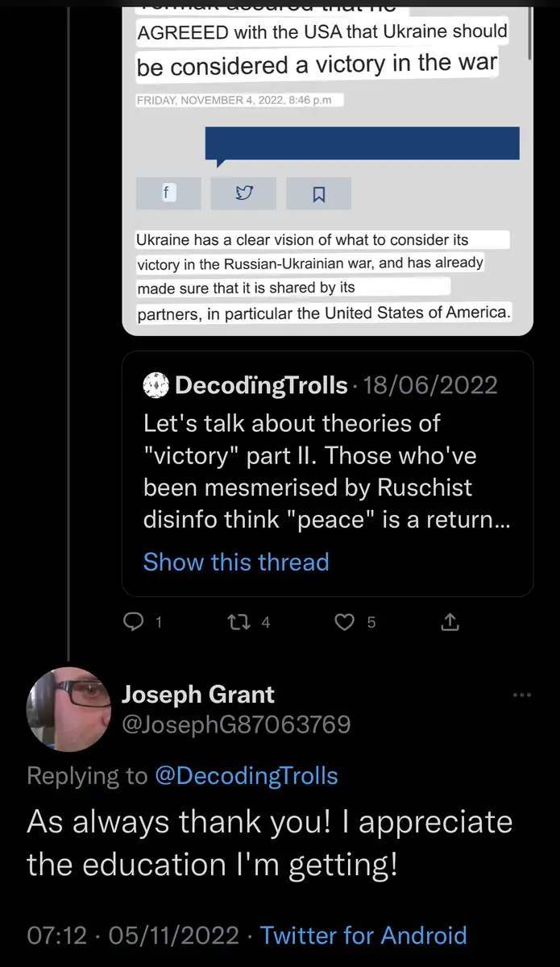Screen dimensions: 560x967
Task: Click Twitter for Android source link
Action: (363, 936)
